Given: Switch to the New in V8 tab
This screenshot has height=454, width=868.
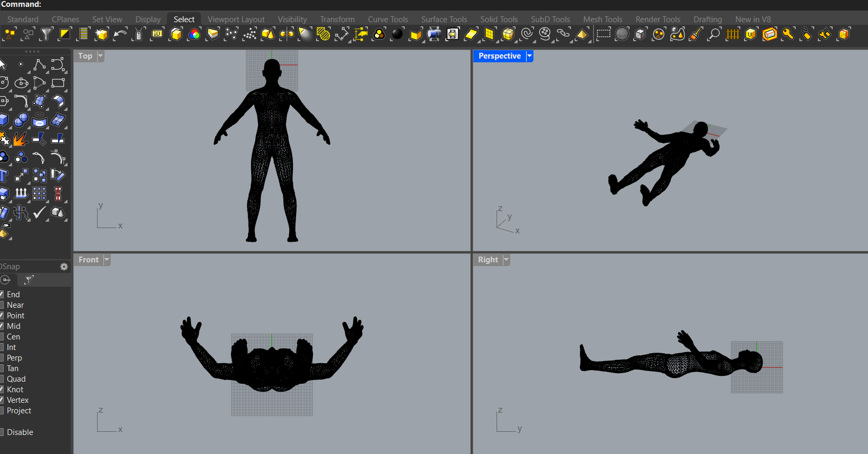Looking at the screenshot, I should 753,19.
